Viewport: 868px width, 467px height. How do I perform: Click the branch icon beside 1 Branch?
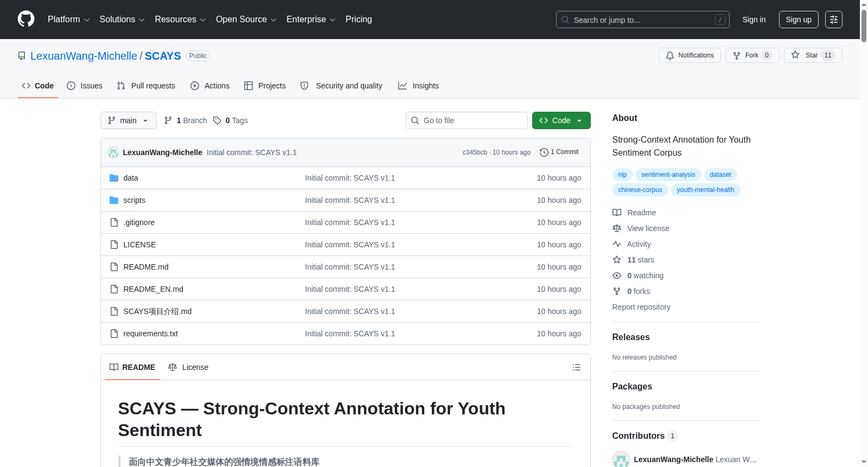(168, 120)
